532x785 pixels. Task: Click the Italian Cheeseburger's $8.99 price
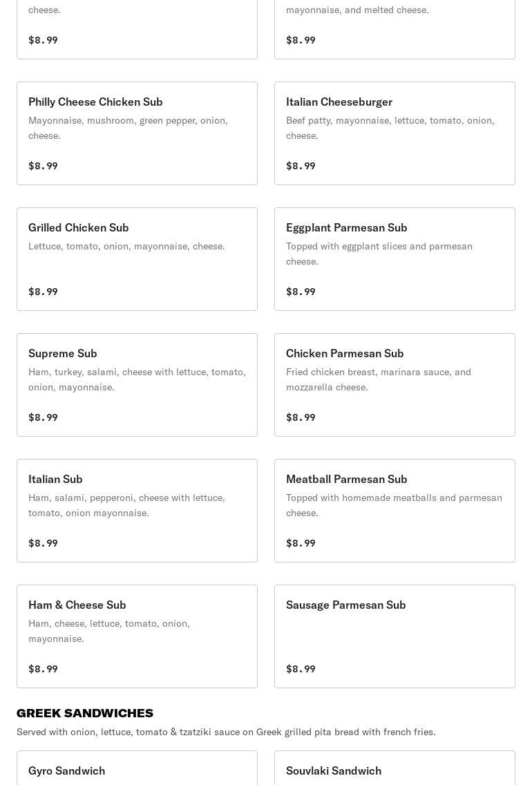[x=301, y=166]
